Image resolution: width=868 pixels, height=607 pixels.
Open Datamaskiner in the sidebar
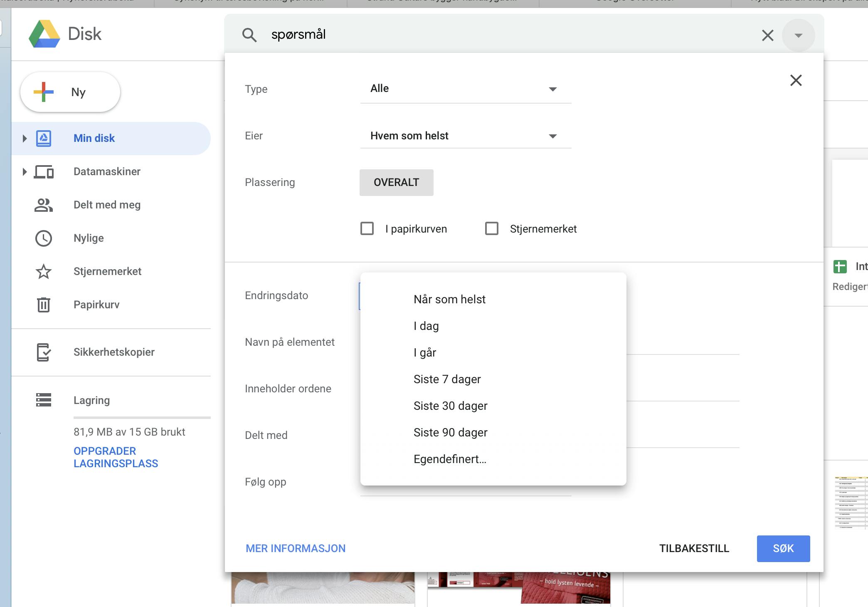tap(107, 171)
